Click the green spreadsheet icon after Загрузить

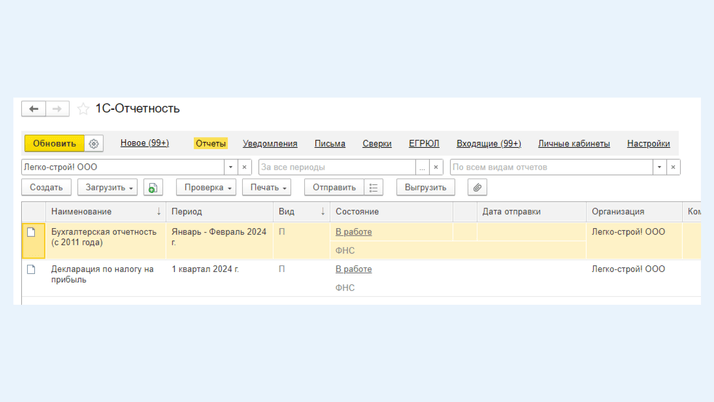click(153, 188)
